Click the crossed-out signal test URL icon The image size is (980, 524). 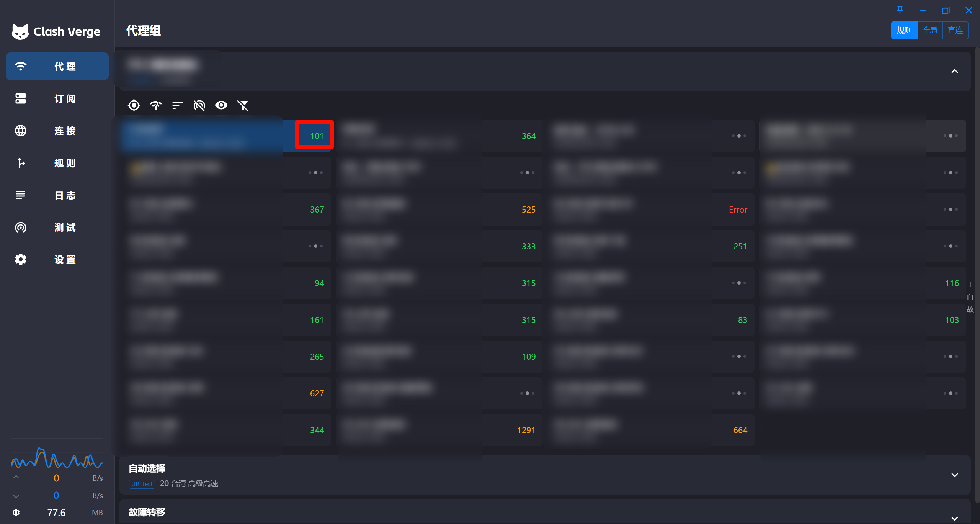[x=199, y=105]
